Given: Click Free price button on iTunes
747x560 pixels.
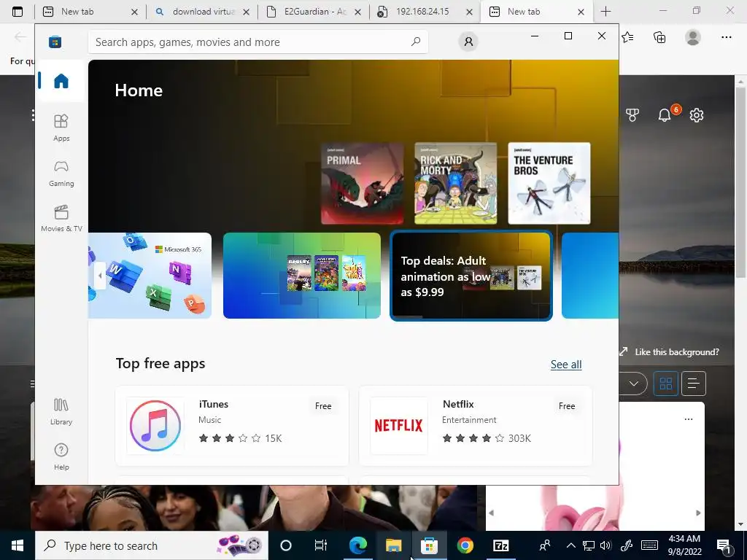Looking at the screenshot, I should (323, 406).
